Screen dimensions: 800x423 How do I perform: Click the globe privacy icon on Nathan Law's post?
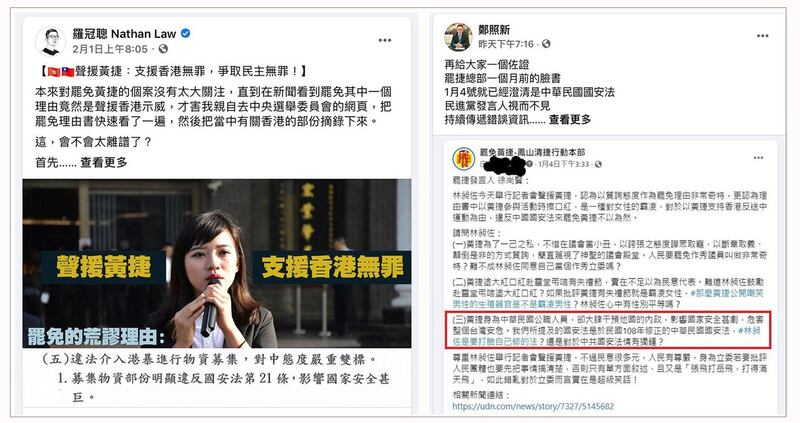(x=163, y=49)
